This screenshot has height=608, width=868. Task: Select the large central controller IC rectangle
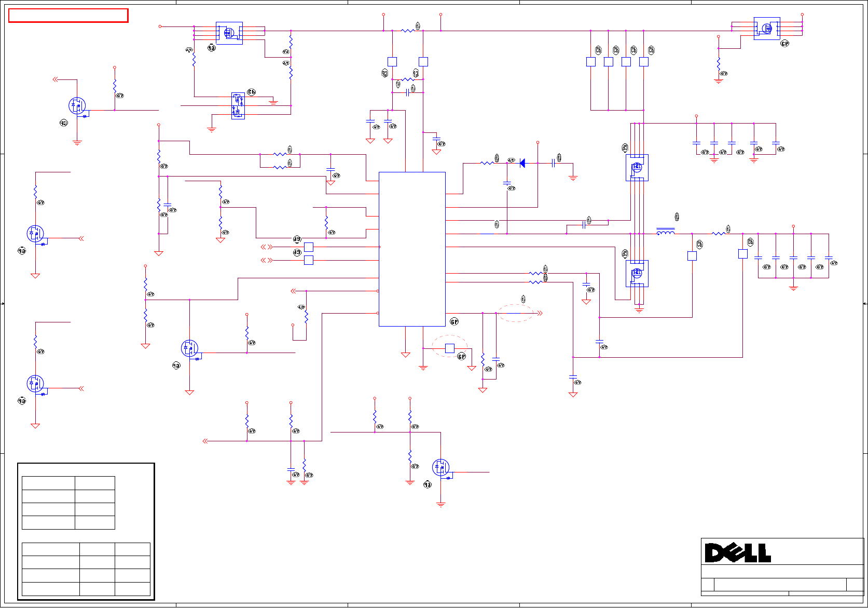point(412,249)
